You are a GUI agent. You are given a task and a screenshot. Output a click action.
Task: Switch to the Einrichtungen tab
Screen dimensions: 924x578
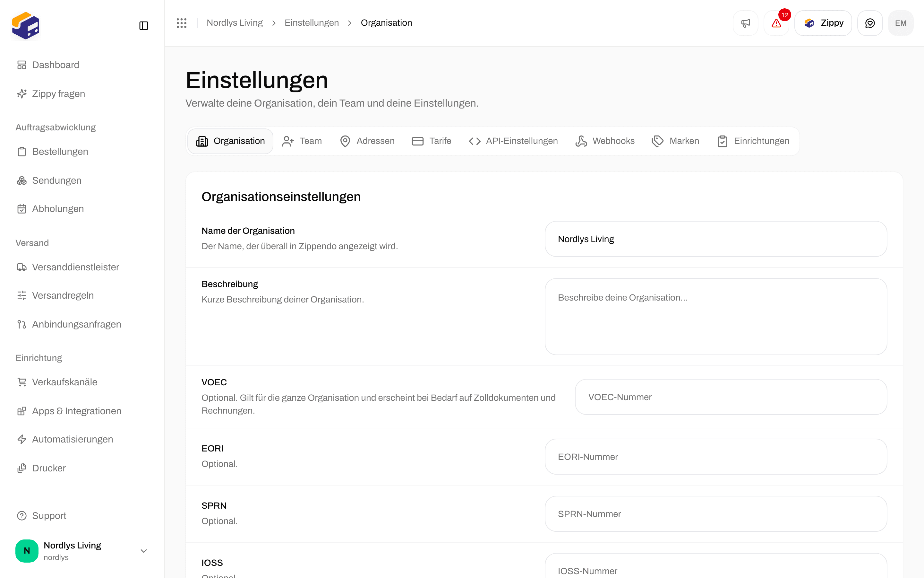point(753,141)
